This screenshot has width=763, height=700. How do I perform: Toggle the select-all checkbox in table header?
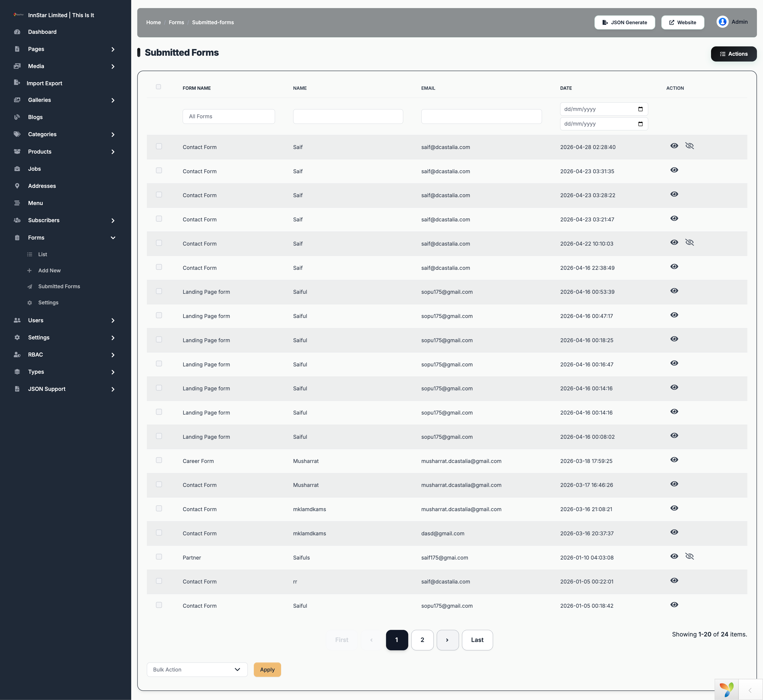pyautogui.click(x=158, y=87)
